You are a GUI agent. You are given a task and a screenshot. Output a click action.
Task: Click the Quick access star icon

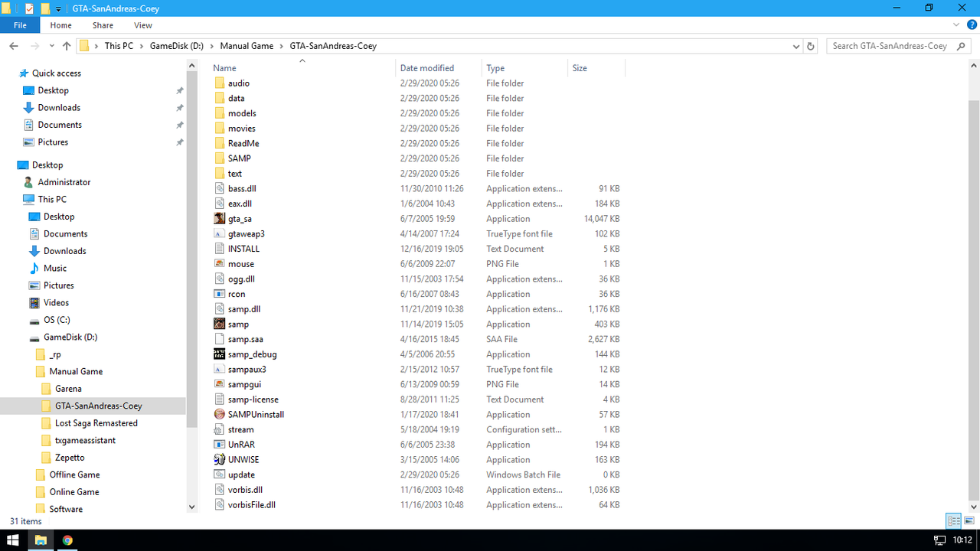[x=23, y=73]
